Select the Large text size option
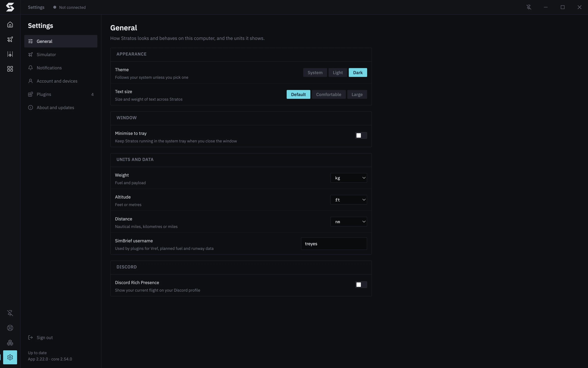 (x=357, y=94)
